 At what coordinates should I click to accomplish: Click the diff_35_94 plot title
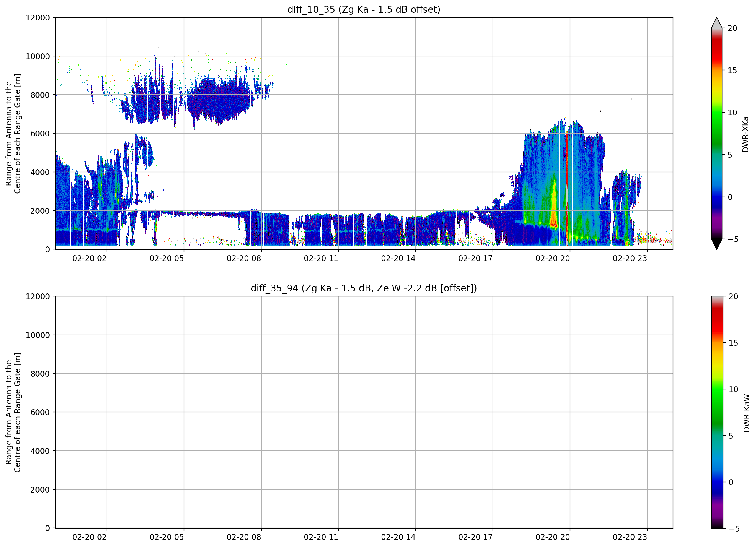[364, 288]
